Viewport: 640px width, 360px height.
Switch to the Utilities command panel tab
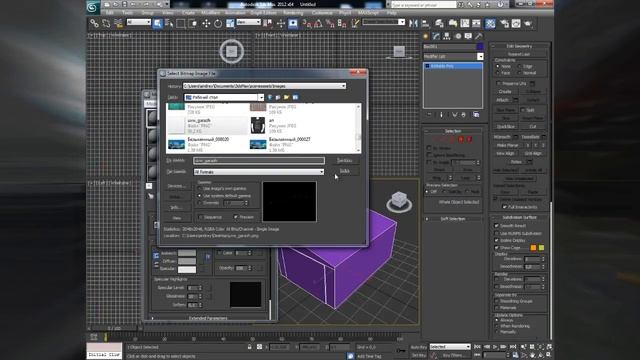pos(478,36)
